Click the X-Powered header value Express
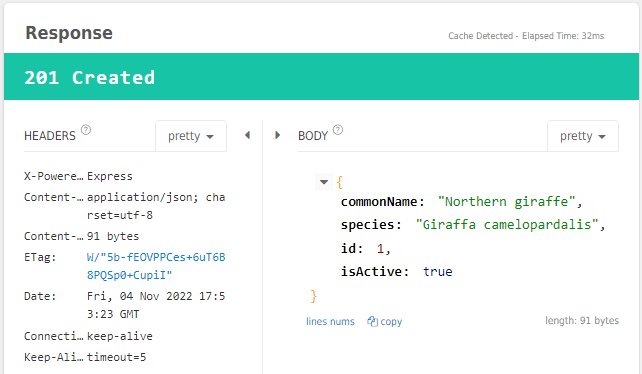 click(x=110, y=176)
